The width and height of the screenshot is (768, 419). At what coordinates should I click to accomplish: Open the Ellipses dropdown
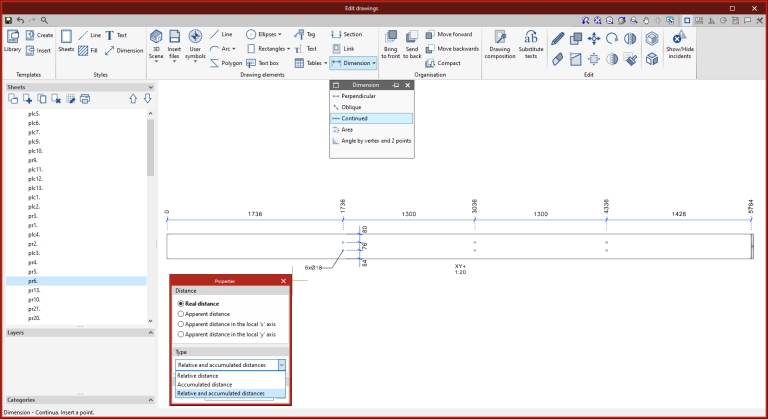tap(280, 34)
